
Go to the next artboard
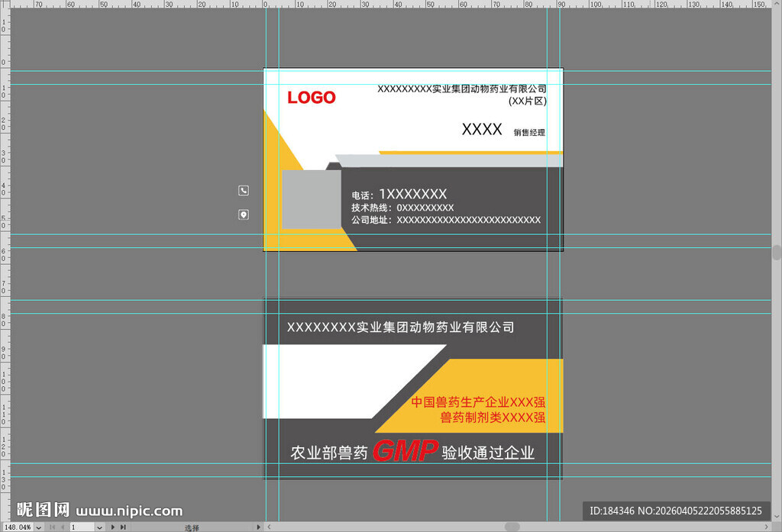click(113, 527)
